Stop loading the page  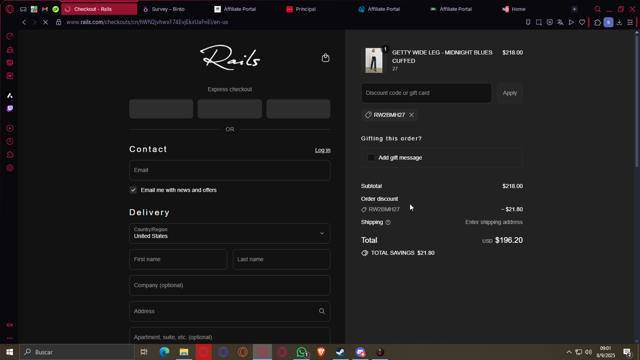coord(45,22)
